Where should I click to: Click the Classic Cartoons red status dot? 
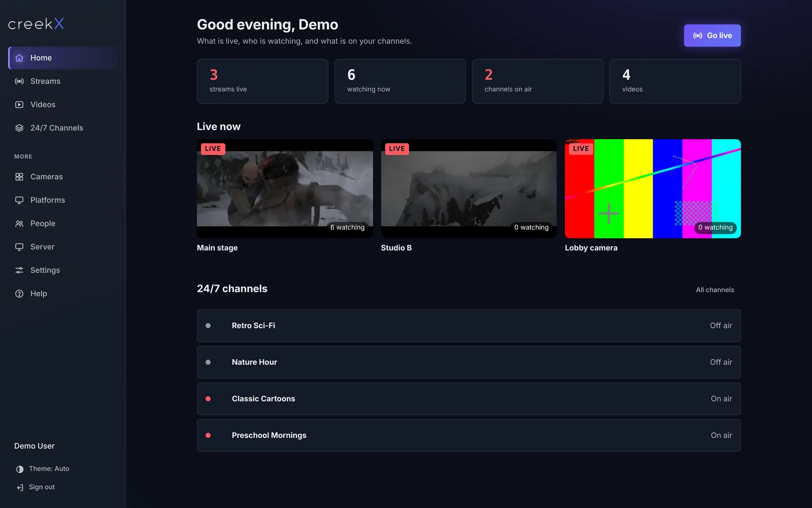pyautogui.click(x=208, y=399)
